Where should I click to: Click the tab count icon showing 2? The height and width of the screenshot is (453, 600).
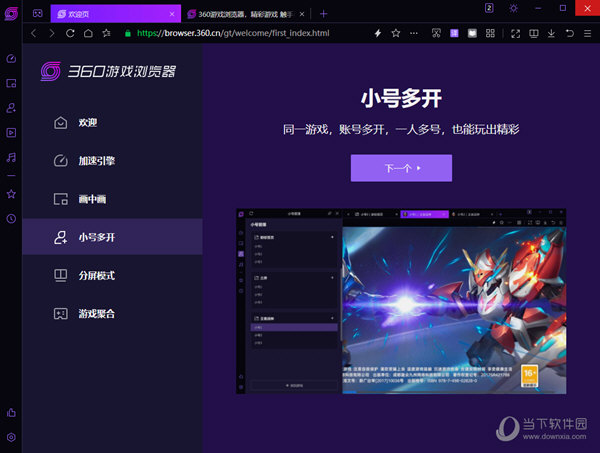pos(489,8)
